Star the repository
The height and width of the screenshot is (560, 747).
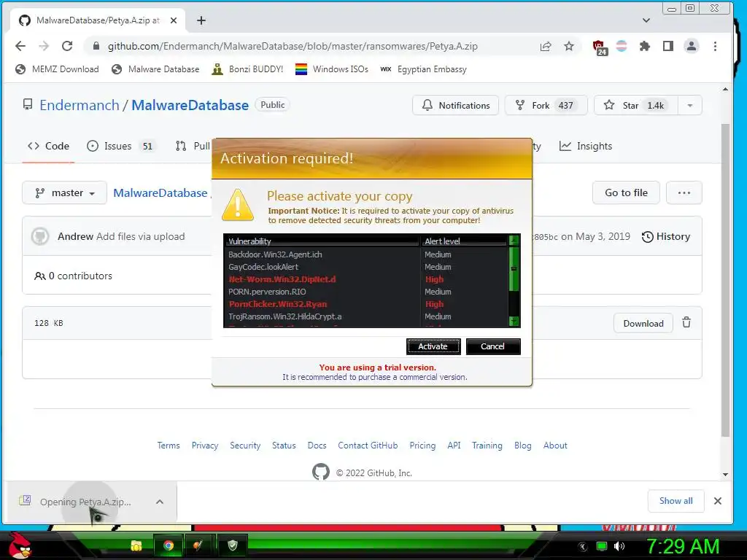636,105
